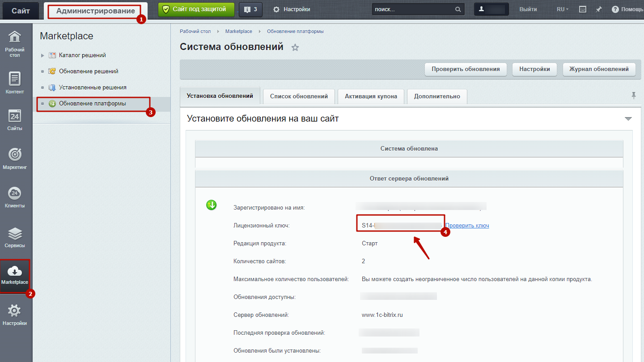Open Настройки gear in left sidebar
644x362 pixels.
[x=15, y=315]
